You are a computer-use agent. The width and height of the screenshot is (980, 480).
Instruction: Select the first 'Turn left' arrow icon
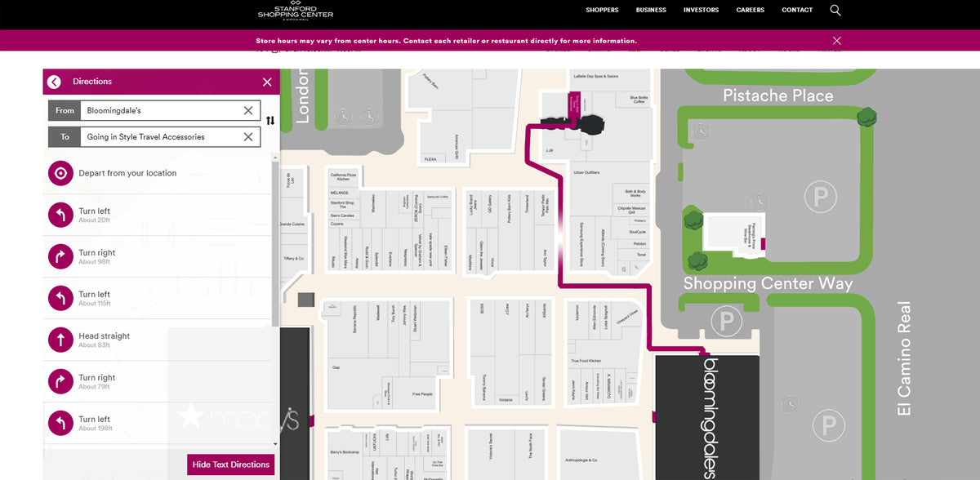60,215
